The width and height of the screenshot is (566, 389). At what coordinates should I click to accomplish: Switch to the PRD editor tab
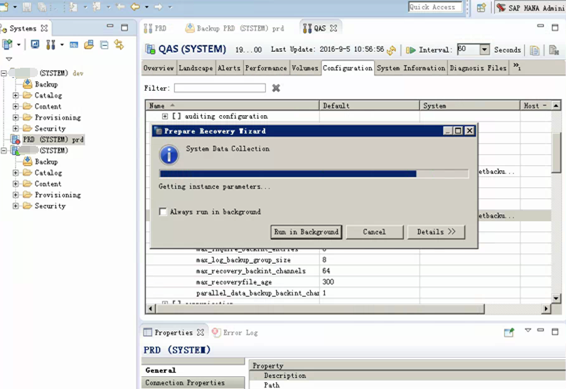coord(155,28)
